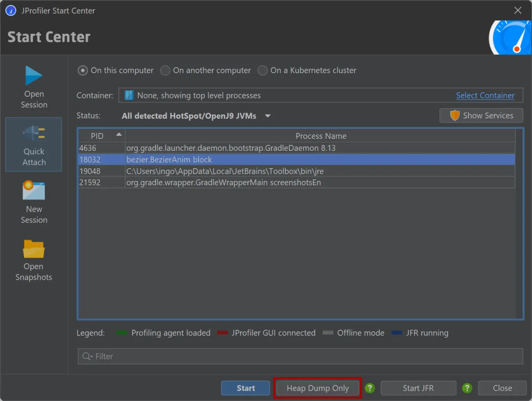This screenshot has width=532, height=401.
Task: Sort by the PID column header
Action: (102, 136)
